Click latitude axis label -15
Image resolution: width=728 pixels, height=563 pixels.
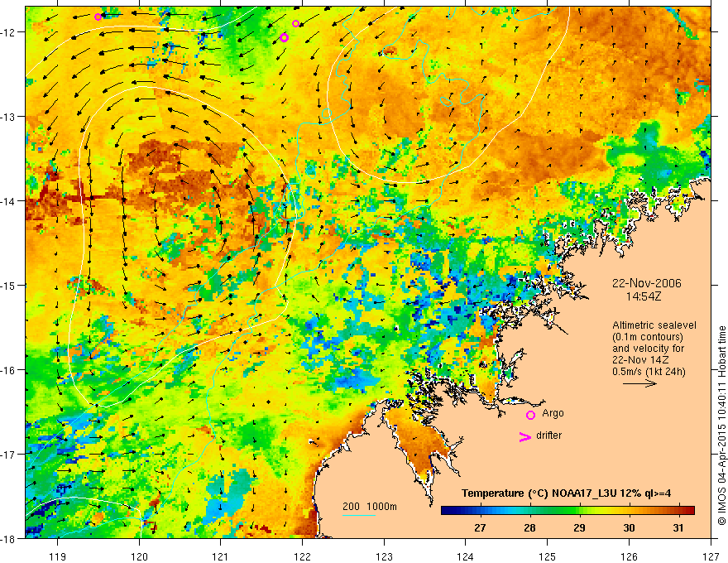(x=9, y=285)
